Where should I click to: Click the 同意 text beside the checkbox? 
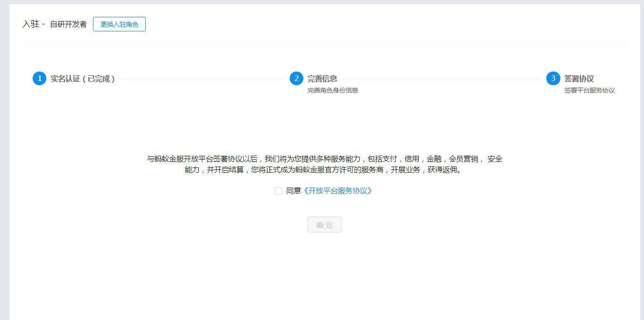[x=293, y=191]
